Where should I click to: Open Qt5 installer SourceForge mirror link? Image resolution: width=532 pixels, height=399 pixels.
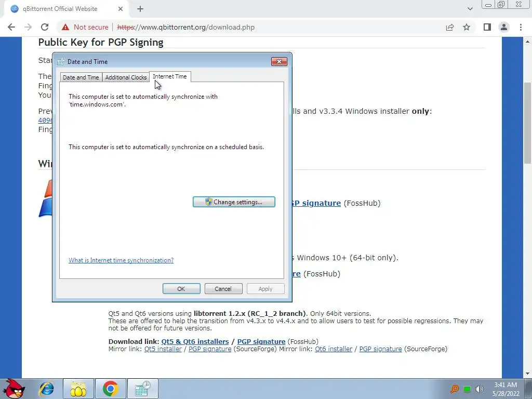click(163, 349)
